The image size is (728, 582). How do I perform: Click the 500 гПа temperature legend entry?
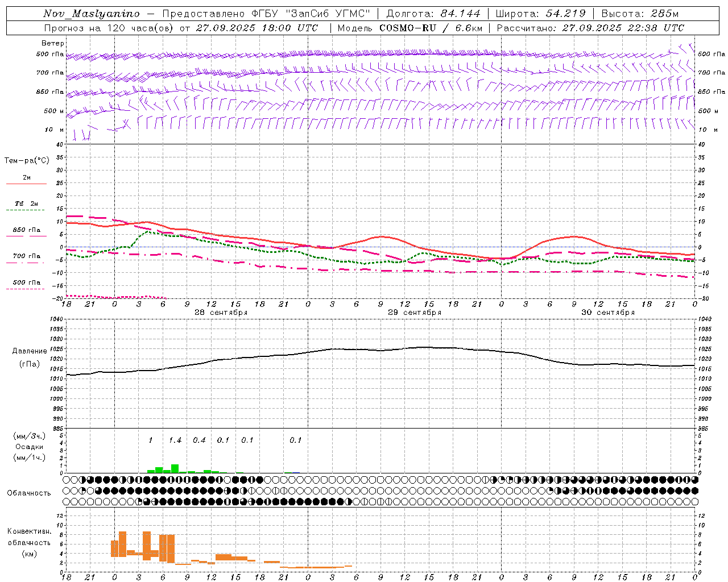point(27,282)
